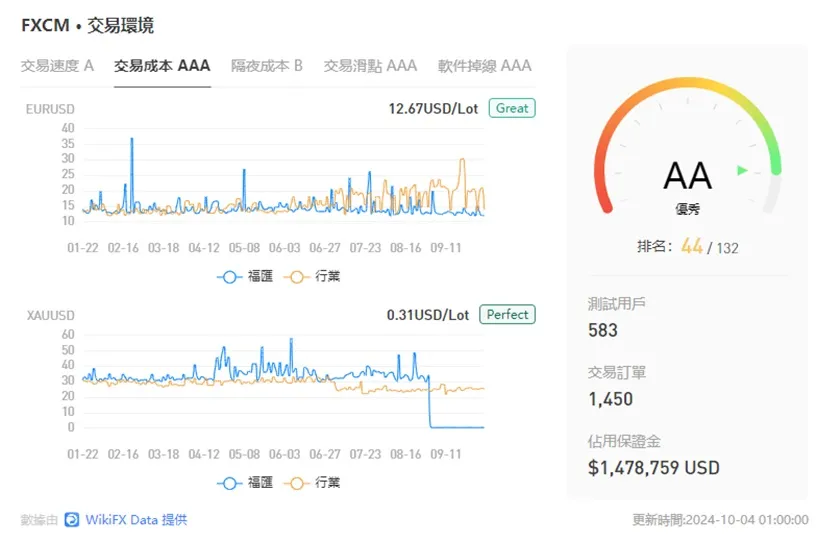This screenshot has height=541, width=817.
Task: Click the AA rating on the gauge
Action: pos(687,176)
